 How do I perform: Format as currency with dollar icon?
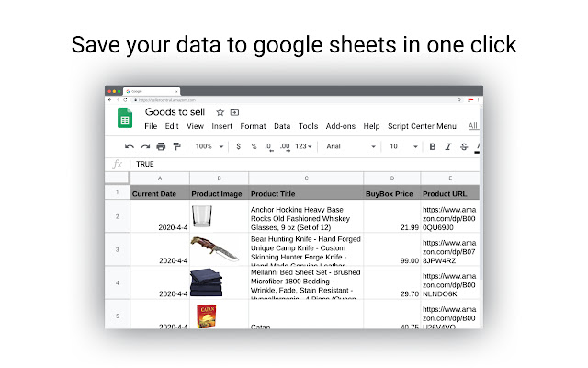239,146
